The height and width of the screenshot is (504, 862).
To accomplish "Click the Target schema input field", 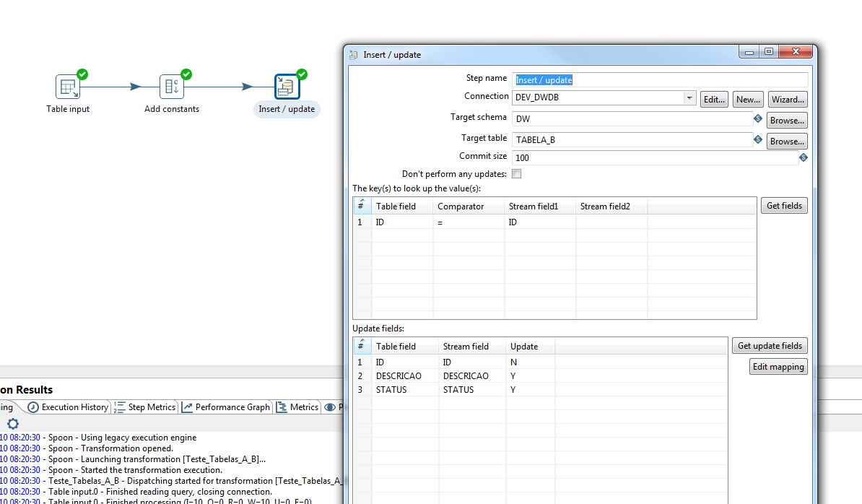I will pos(632,119).
